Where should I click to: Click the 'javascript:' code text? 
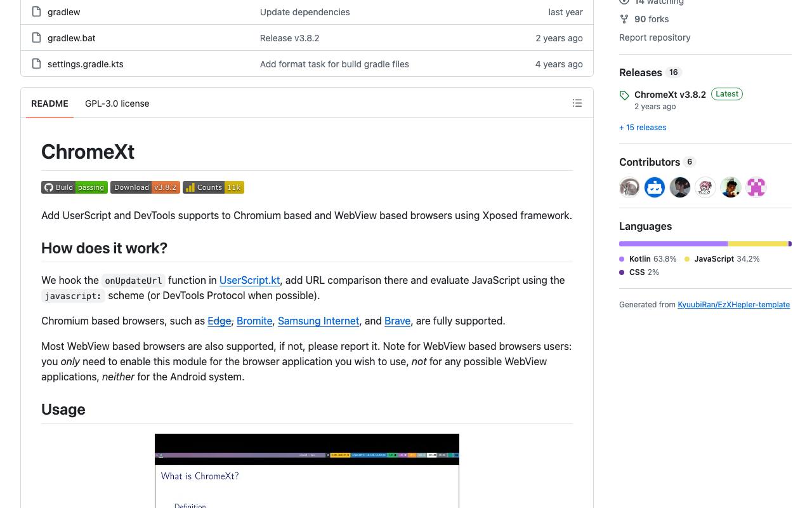pos(74,296)
